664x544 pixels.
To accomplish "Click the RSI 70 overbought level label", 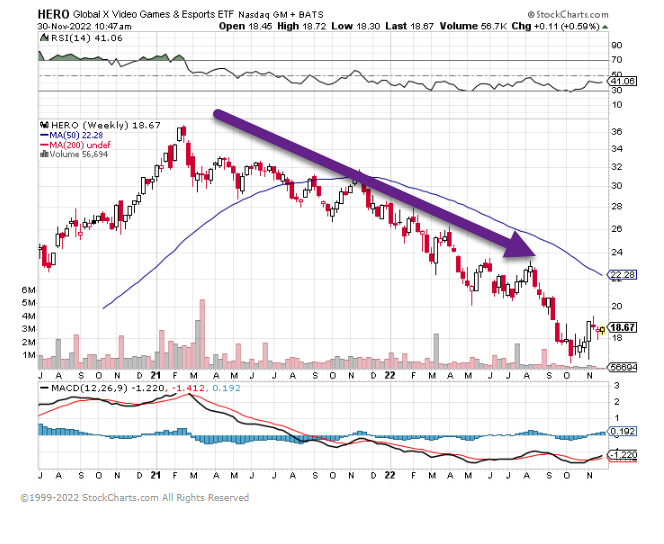I will 617,60.
